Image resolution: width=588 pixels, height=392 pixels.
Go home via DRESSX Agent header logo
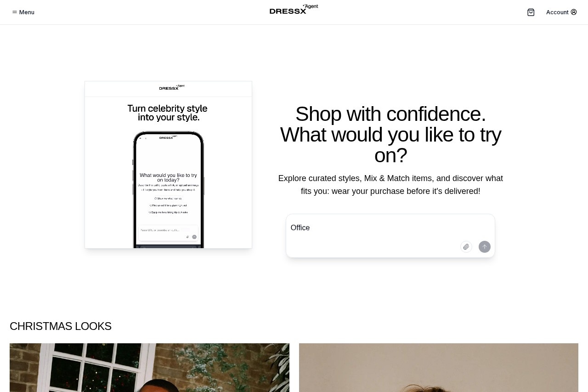pos(294,9)
